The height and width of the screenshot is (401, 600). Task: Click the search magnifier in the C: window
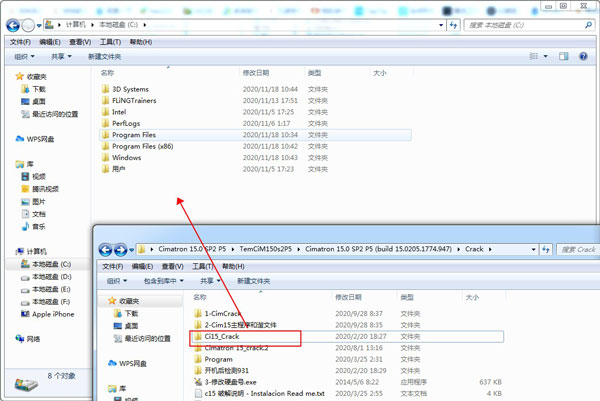point(589,25)
